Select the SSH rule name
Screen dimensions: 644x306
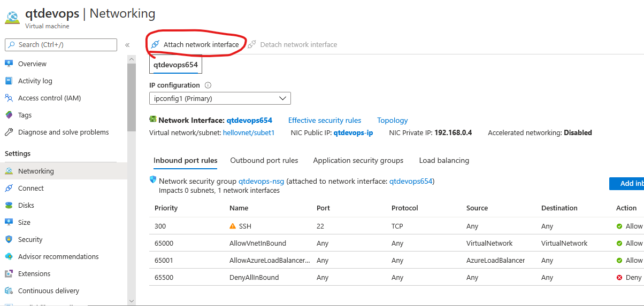pos(245,226)
